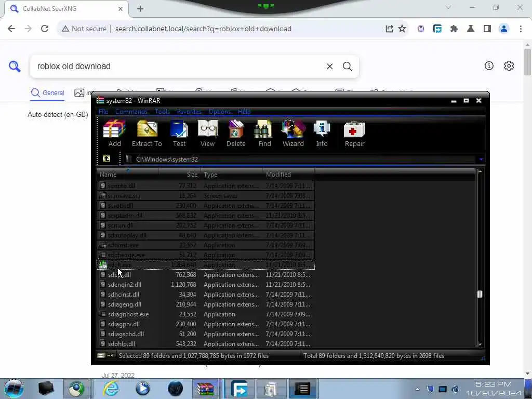
Task: Close the CollabNet SearXNG tab
Action: 121,9
